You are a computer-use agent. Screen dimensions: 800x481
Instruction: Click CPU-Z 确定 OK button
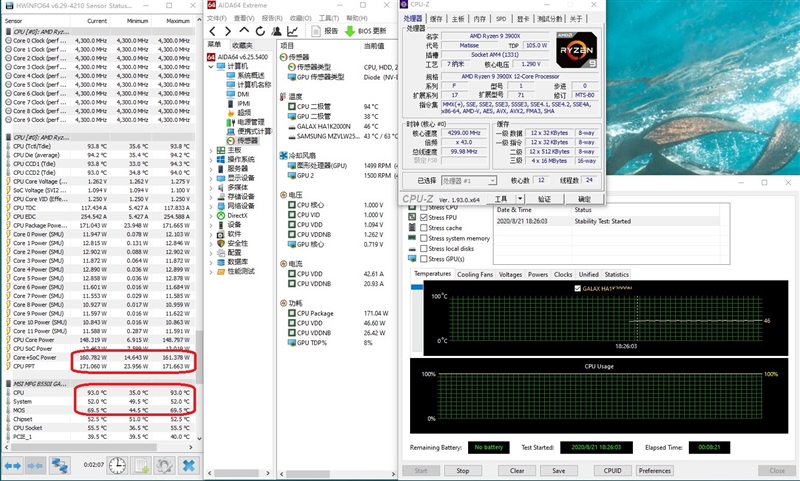click(584, 199)
